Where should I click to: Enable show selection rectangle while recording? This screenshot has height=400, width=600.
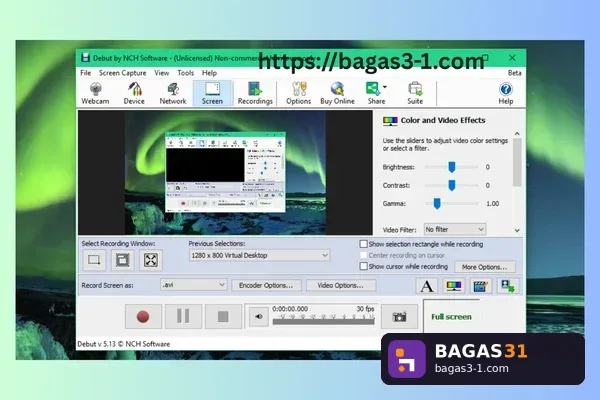pos(364,244)
